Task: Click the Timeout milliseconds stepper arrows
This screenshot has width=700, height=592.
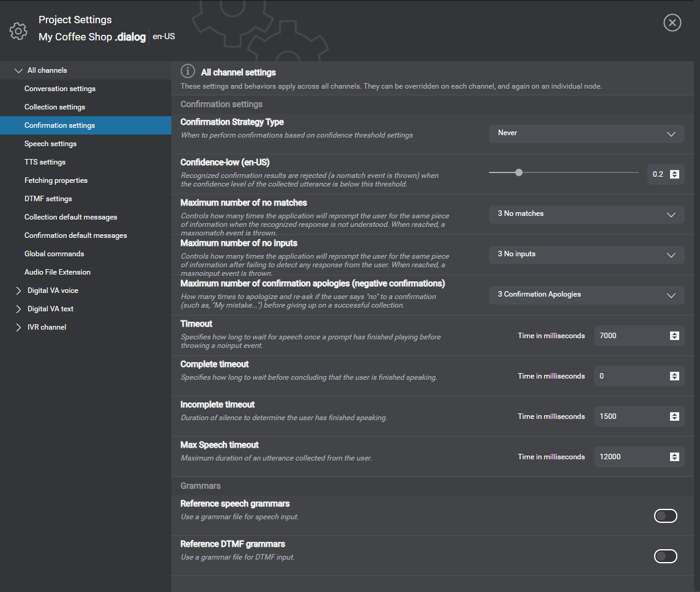Action: point(674,336)
